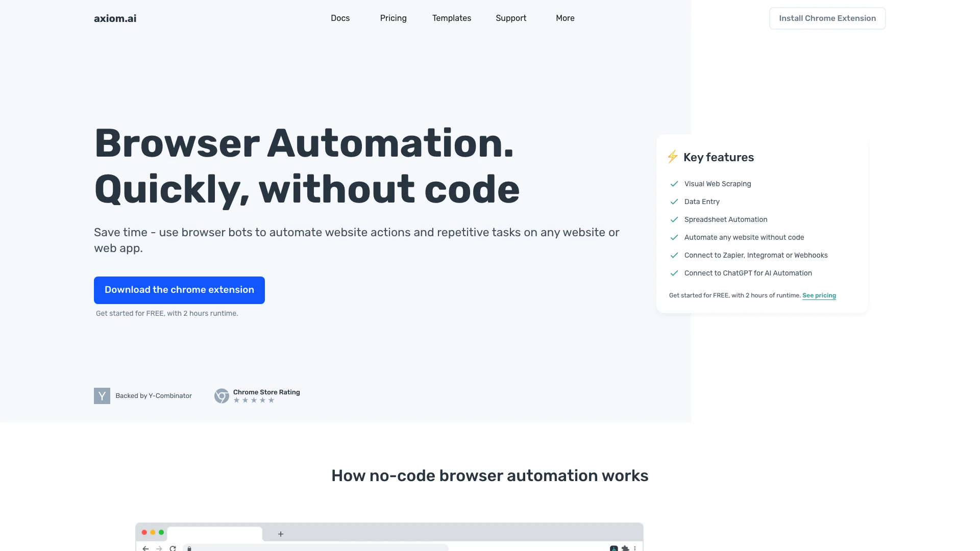
Task: Expand the Support menu item
Action: pyautogui.click(x=511, y=18)
